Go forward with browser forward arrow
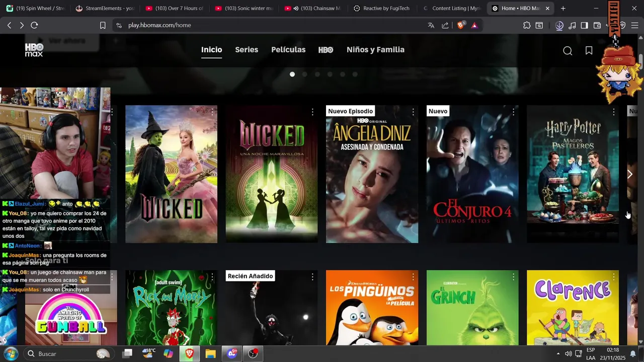 tap(22, 25)
